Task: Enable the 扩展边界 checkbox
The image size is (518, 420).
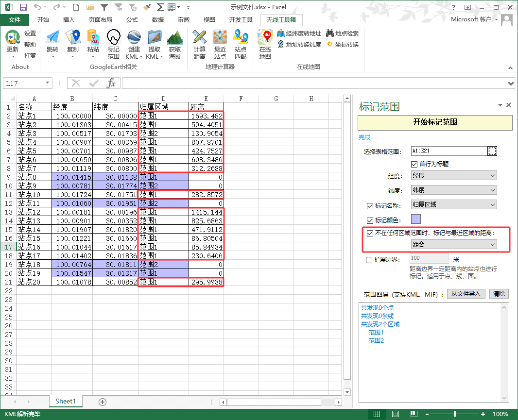Action: [x=369, y=260]
